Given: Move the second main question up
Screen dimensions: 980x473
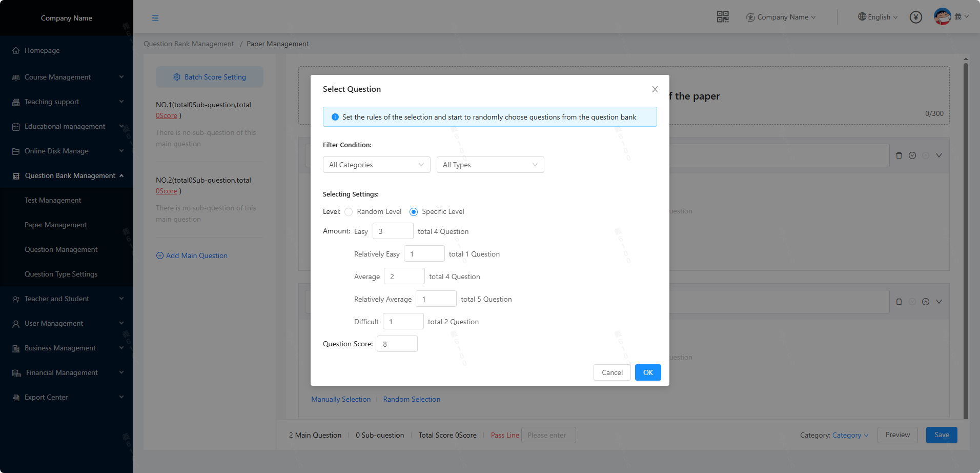Looking at the screenshot, I should 925,302.
